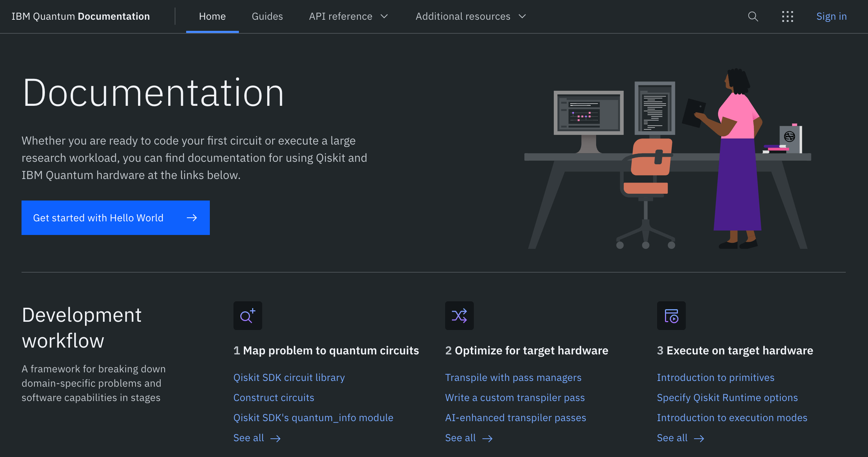Open Qiskit SDK's quantum_info module link
This screenshot has width=868, height=457.
pyautogui.click(x=313, y=418)
